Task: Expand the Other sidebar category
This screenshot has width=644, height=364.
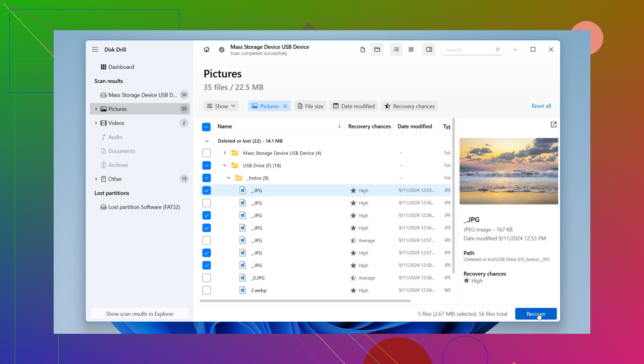Action: [x=96, y=179]
